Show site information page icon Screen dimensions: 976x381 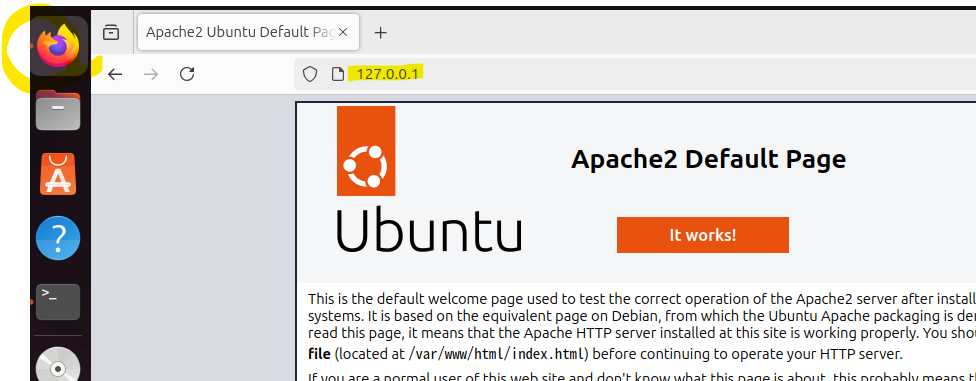(x=337, y=75)
